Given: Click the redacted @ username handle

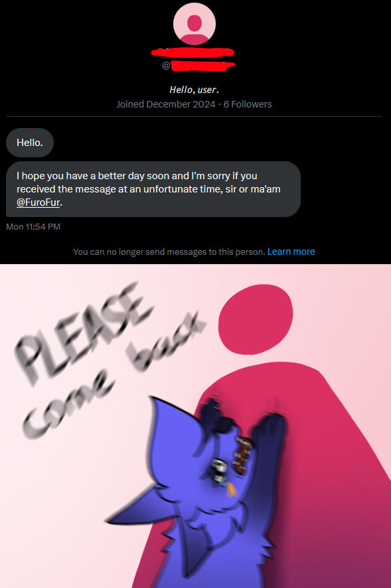Looking at the screenshot, I should click(x=198, y=66).
